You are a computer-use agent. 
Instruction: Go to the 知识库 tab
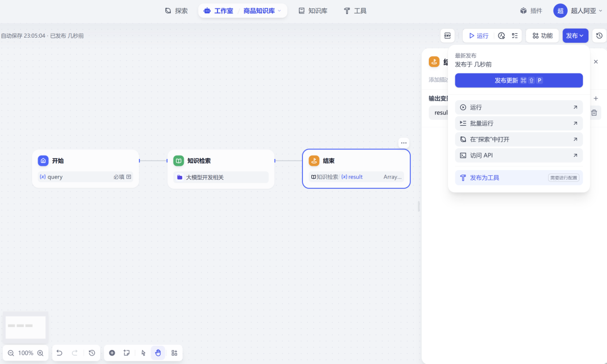[312, 11]
